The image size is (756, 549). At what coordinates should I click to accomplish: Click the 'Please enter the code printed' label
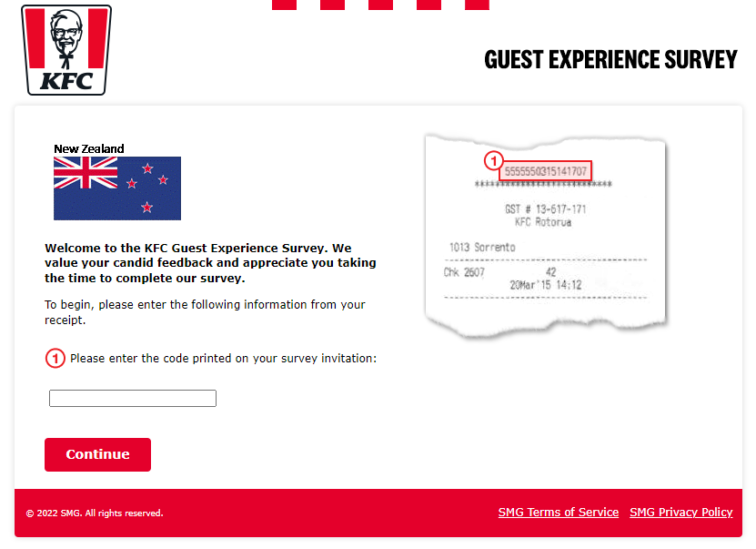pos(223,359)
